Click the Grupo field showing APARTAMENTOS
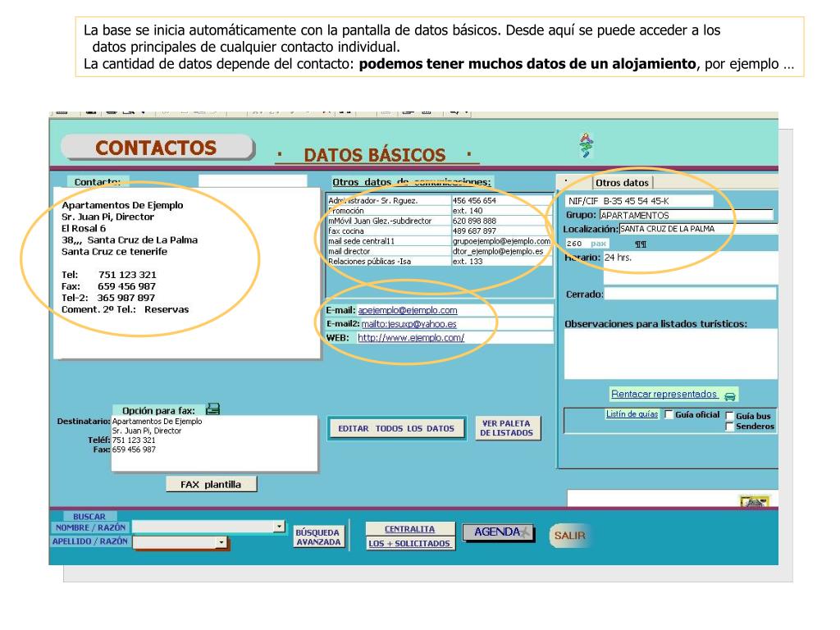 686,215
